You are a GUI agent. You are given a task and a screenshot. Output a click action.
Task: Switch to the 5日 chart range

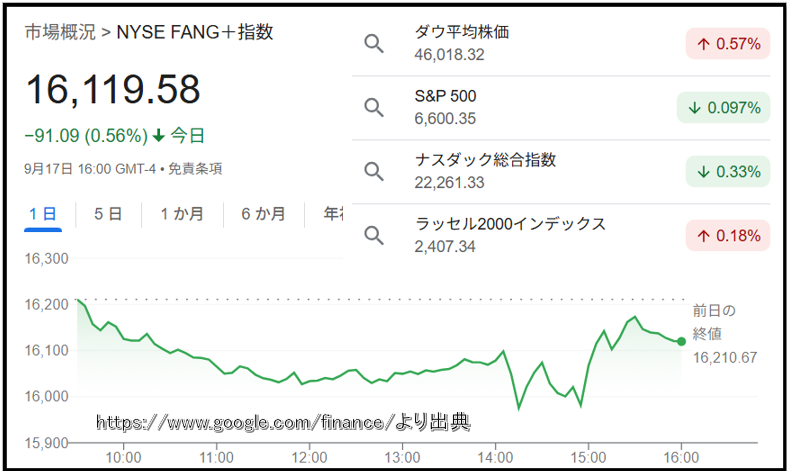(x=108, y=214)
